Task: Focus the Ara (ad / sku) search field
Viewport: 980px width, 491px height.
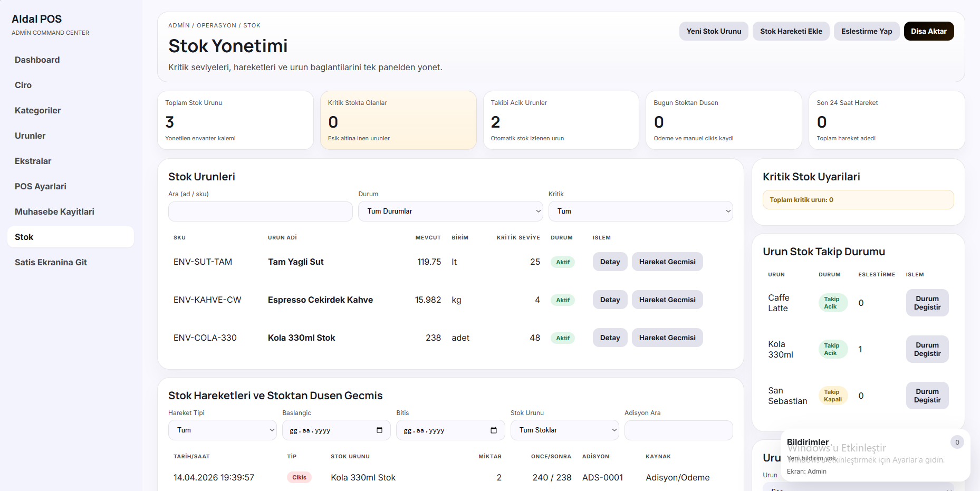Action: tap(261, 211)
